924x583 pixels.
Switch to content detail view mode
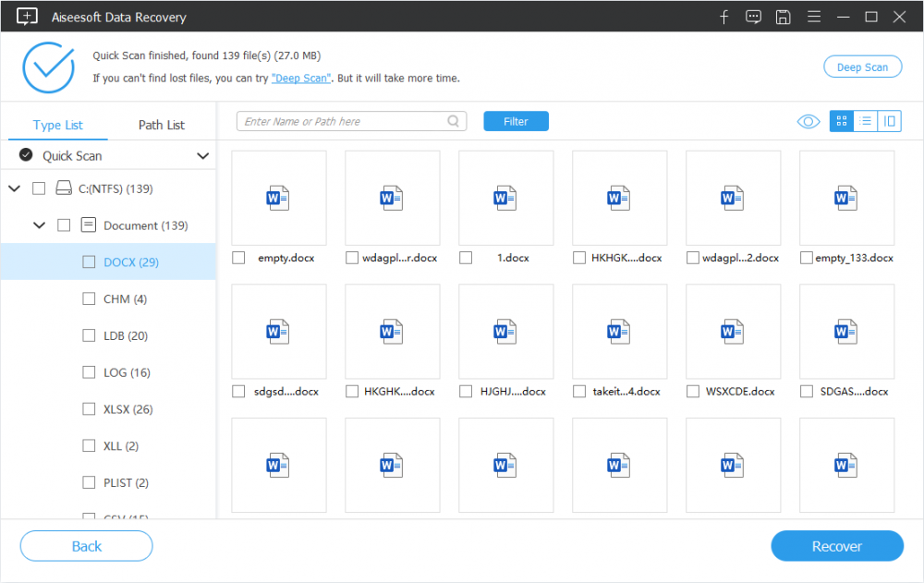click(x=889, y=121)
